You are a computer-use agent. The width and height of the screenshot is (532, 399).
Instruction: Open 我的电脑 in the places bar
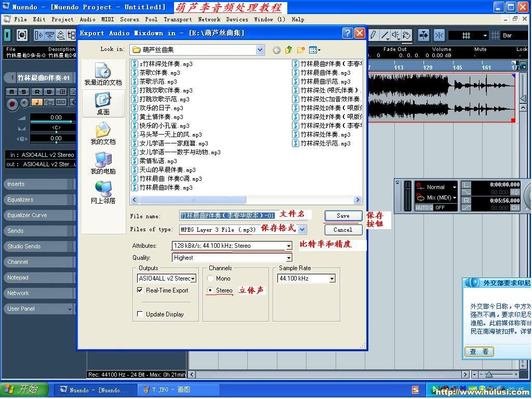click(103, 163)
